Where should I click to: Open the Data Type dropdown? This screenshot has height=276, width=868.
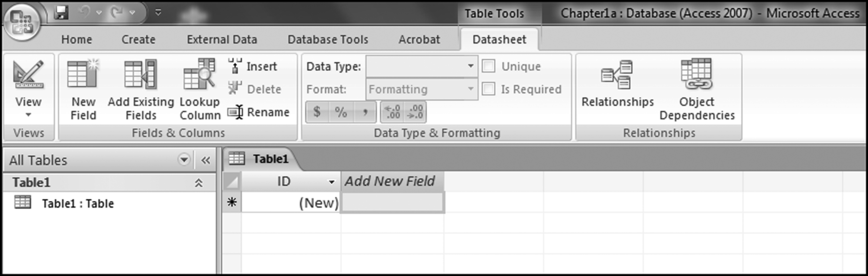coord(470,66)
